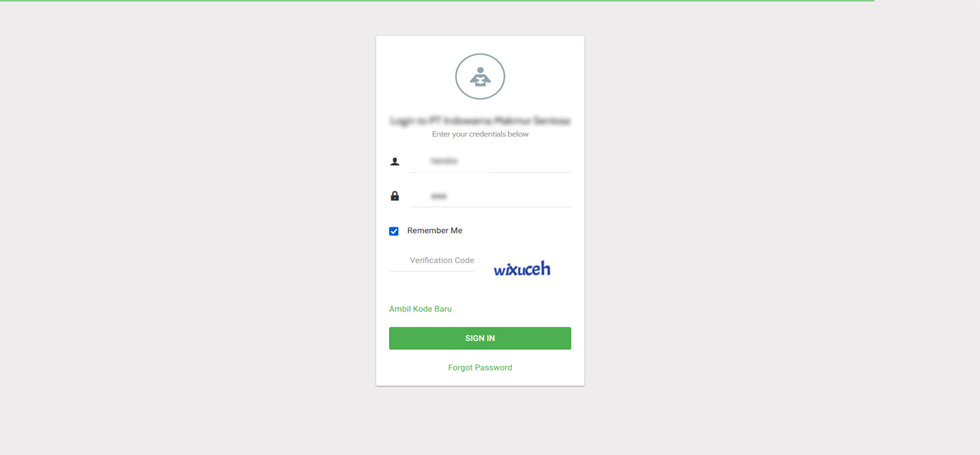Focus the Verification Code input field
Image resolution: width=980 pixels, height=455 pixels.
[x=432, y=260]
